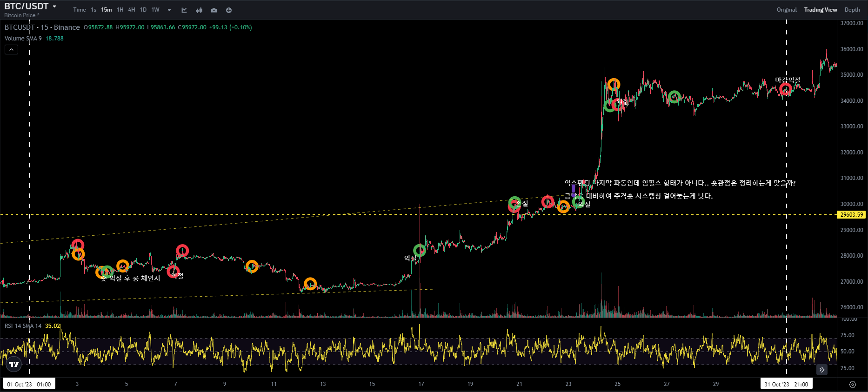Click the 17 date label on time axis
This screenshot has height=392, width=868.
(421, 384)
